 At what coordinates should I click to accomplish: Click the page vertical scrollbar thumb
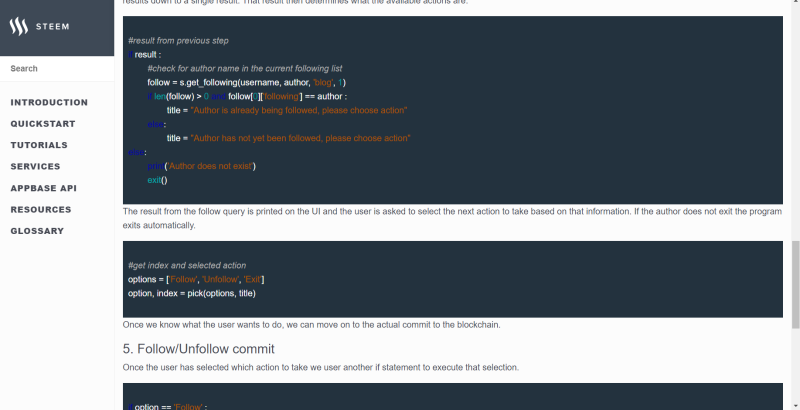click(x=795, y=285)
